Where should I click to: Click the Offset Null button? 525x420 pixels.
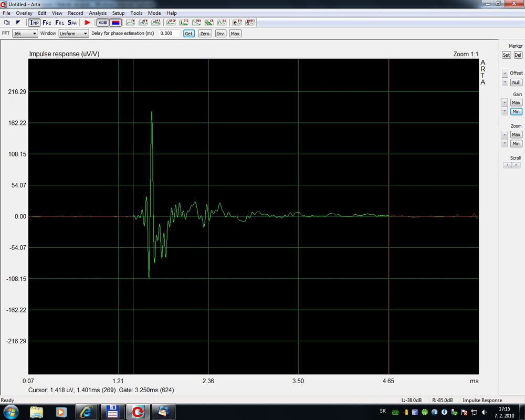[x=516, y=82]
